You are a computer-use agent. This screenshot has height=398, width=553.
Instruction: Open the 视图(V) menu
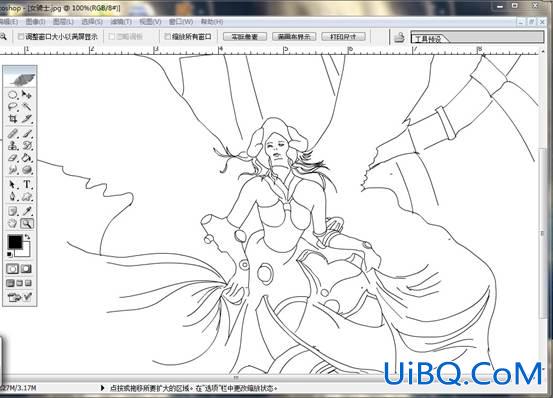(150, 22)
